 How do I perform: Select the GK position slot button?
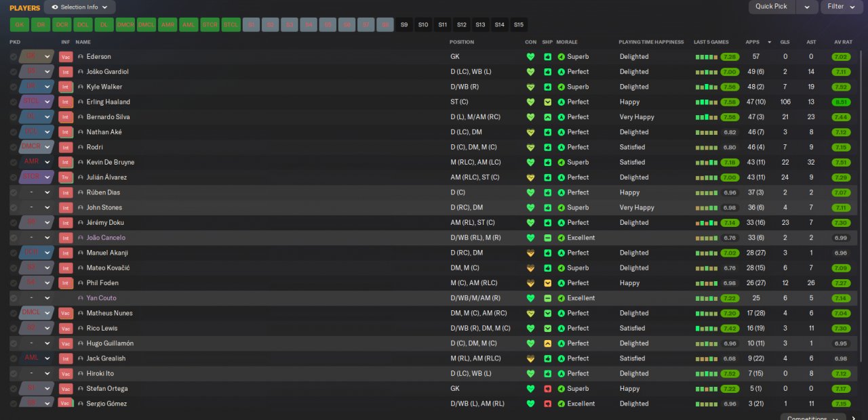[x=20, y=25]
